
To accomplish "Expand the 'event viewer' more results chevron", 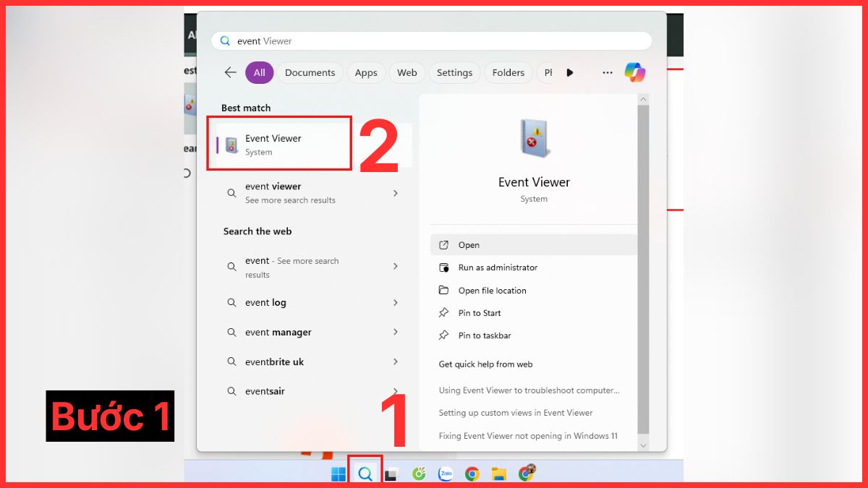I will 396,193.
